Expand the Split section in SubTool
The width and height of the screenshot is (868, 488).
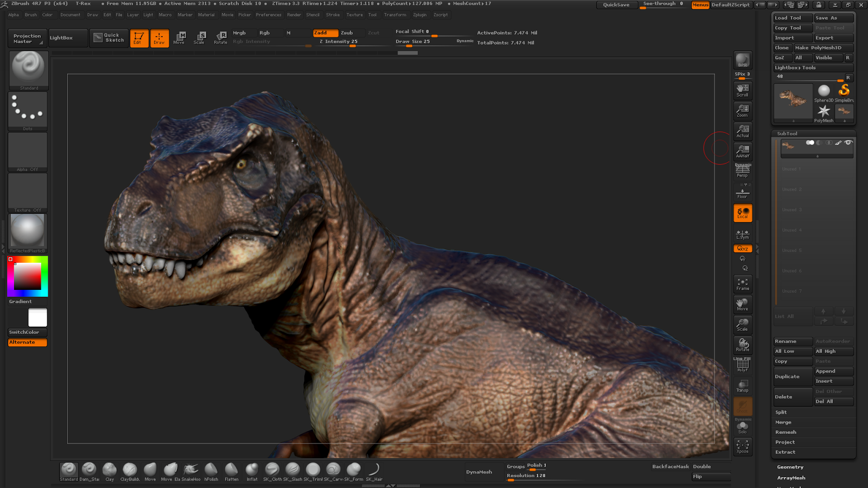click(781, 413)
